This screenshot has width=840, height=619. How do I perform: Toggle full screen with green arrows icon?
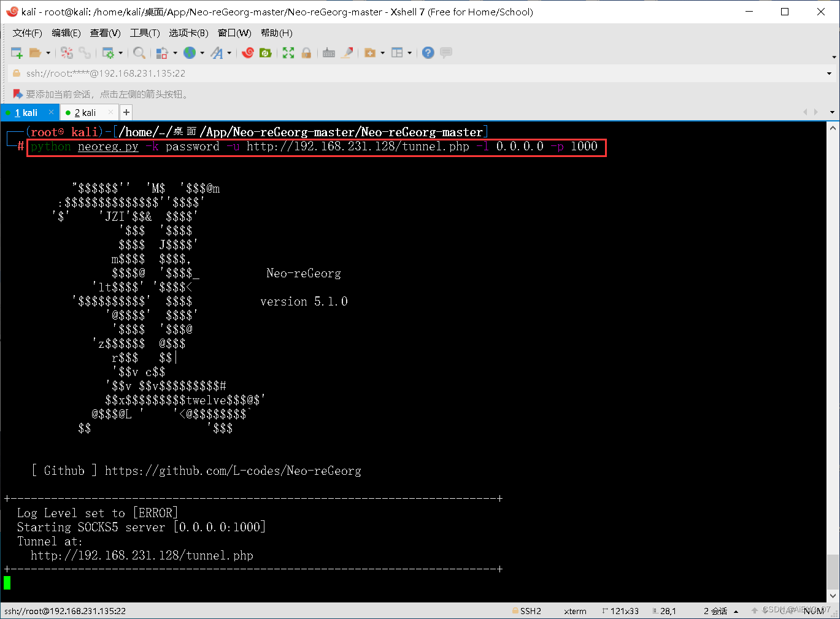click(288, 53)
